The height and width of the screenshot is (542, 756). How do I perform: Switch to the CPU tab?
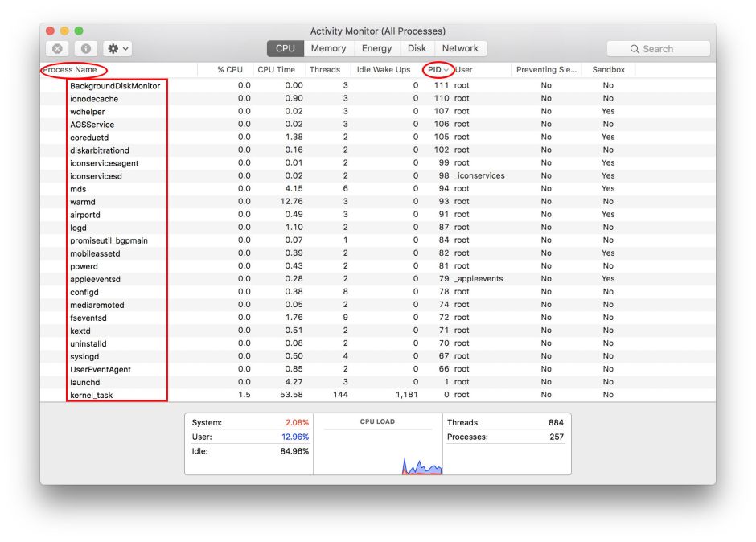tap(285, 48)
